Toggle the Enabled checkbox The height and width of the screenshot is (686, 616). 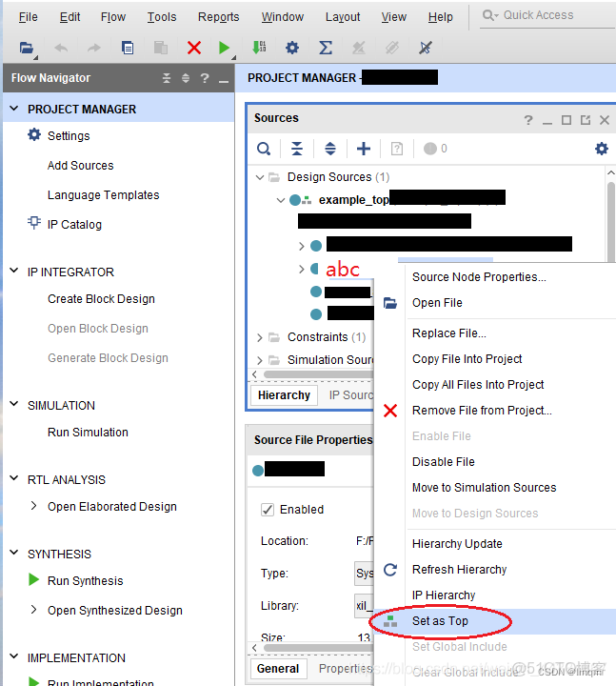click(268, 510)
